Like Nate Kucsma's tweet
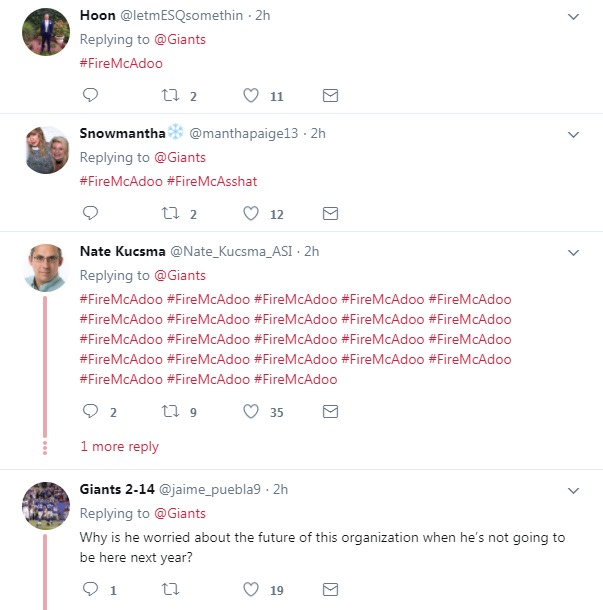The width and height of the screenshot is (603, 610). coord(252,411)
